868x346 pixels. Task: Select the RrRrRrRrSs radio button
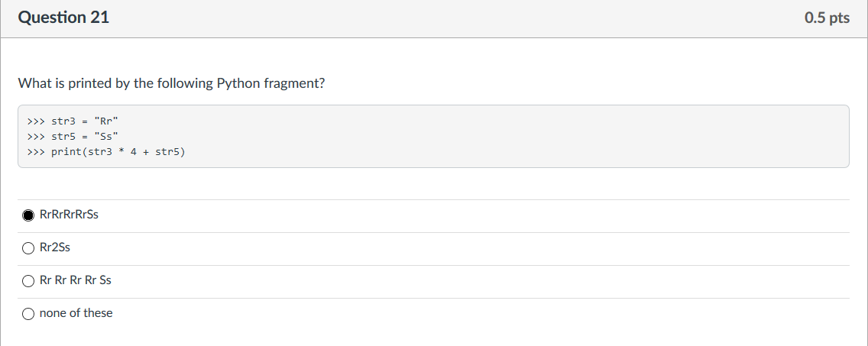tap(28, 215)
